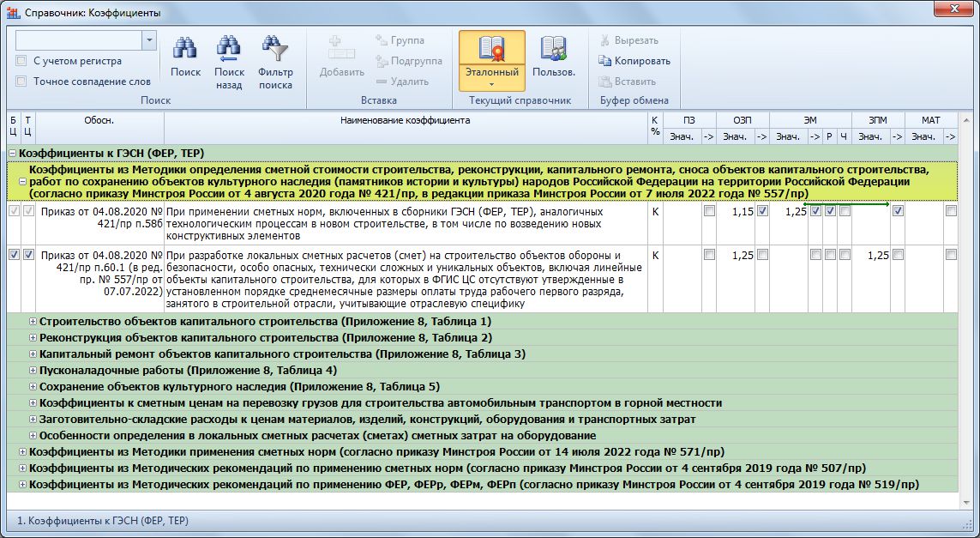Toggle ПЗ arrow checkbox in п.58б row
This screenshot has width=980, height=538.
(x=709, y=211)
